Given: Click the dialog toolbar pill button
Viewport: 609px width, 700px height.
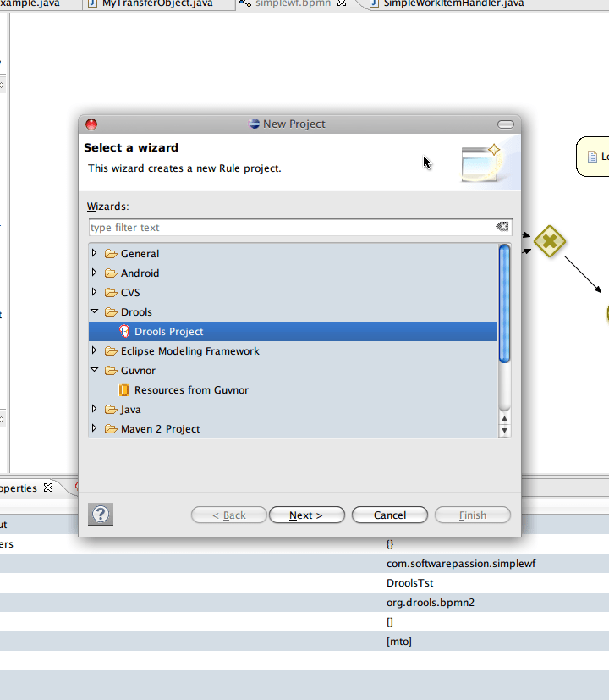Looking at the screenshot, I should [506, 124].
